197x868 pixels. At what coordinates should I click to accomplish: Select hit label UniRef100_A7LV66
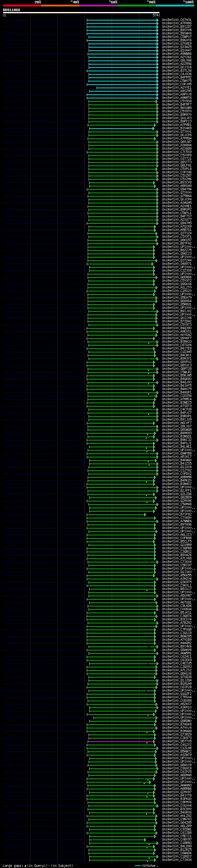click(177, 558)
